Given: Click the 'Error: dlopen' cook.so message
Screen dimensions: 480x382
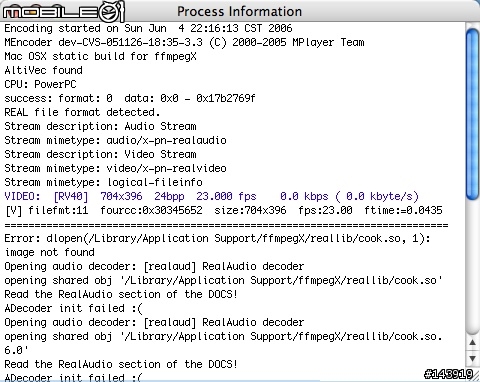Looking at the screenshot, I should tap(217, 238).
